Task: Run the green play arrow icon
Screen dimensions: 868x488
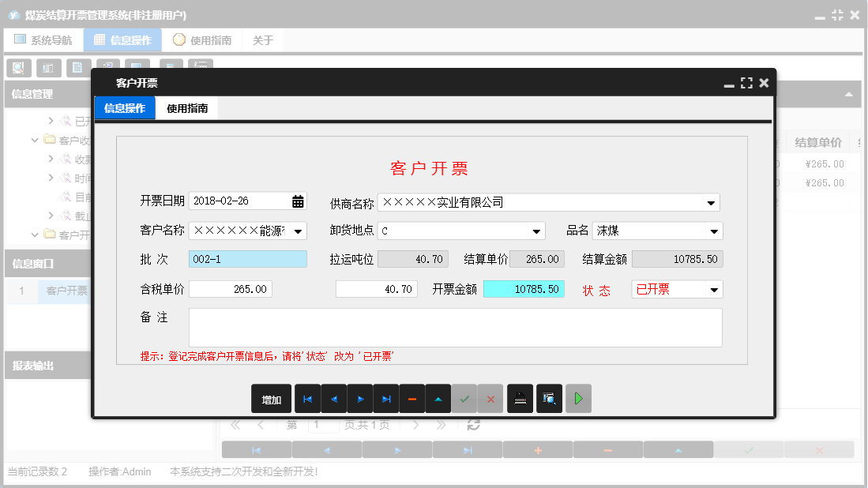Action: point(577,399)
